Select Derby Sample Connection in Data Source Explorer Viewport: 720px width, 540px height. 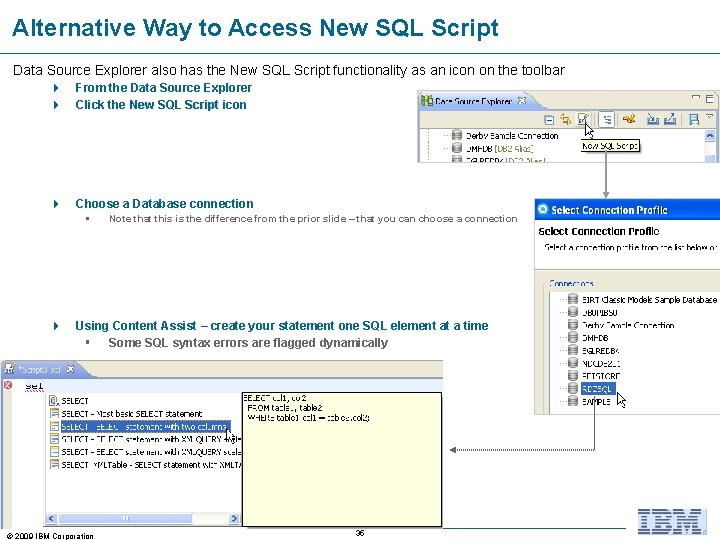pos(512,135)
